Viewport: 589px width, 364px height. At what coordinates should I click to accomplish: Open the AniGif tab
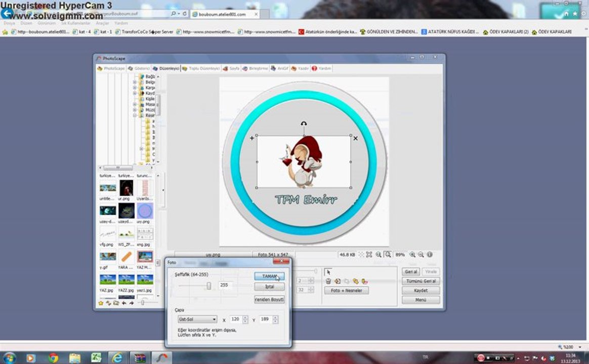(279, 69)
